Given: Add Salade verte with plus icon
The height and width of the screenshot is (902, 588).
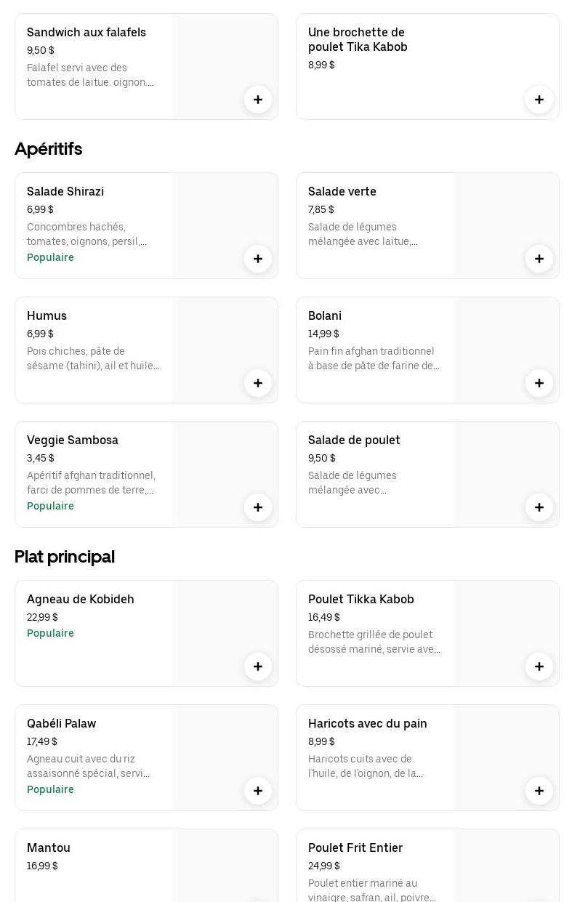Looking at the screenshot, I should [539, 259].
